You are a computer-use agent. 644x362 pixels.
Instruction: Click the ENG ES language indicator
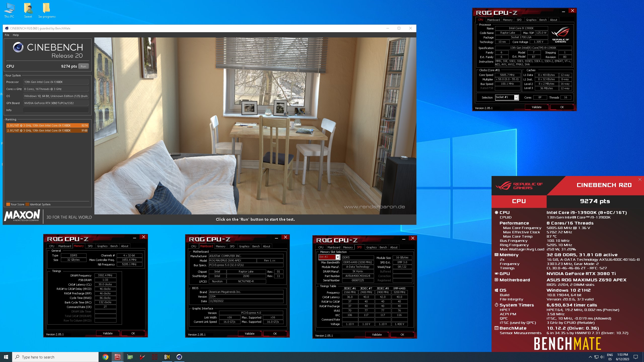(x=610, y=357)
